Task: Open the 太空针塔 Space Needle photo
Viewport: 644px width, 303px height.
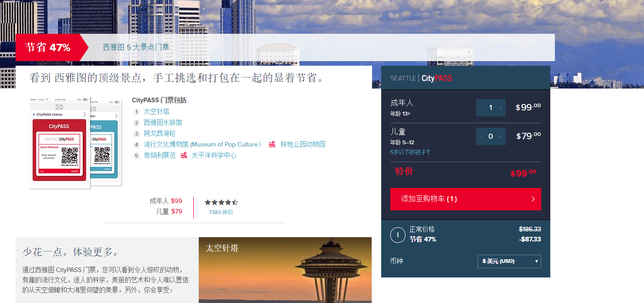Action: [x=285, y=270]
